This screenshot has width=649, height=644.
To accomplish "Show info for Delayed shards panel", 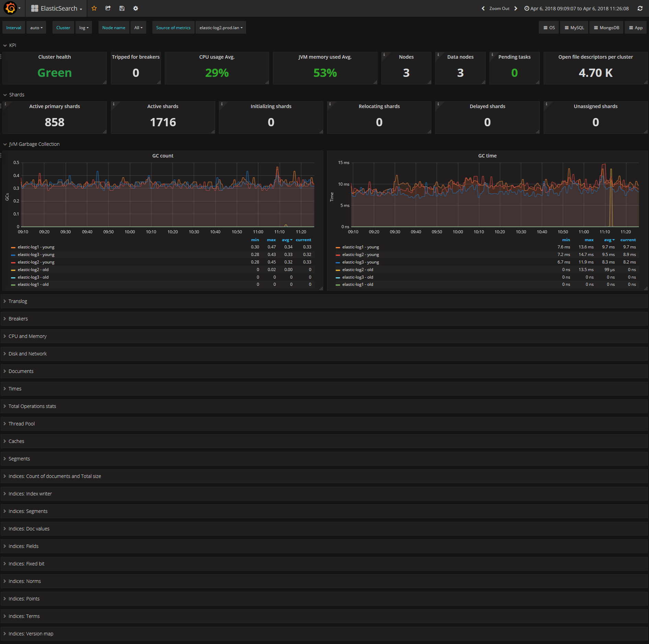I will [438, 104].
